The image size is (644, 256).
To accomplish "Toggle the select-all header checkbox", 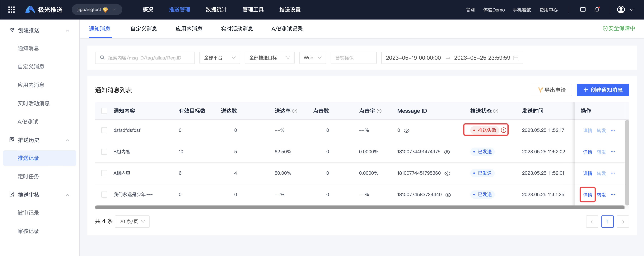I will coord(104,111).
